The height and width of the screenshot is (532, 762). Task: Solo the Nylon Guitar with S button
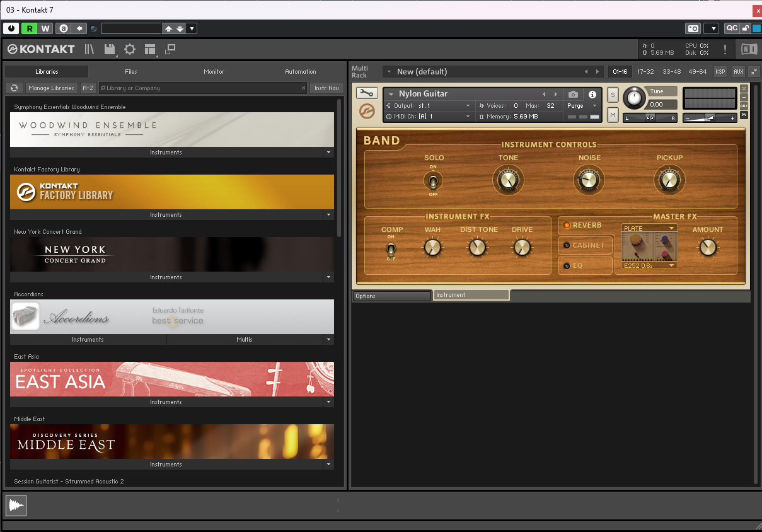coord(613,96)
